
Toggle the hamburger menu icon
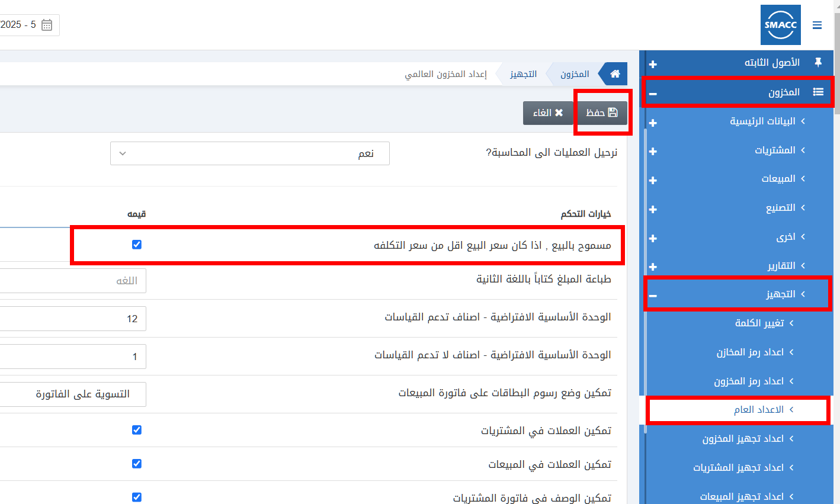click(x=817, y=25)
